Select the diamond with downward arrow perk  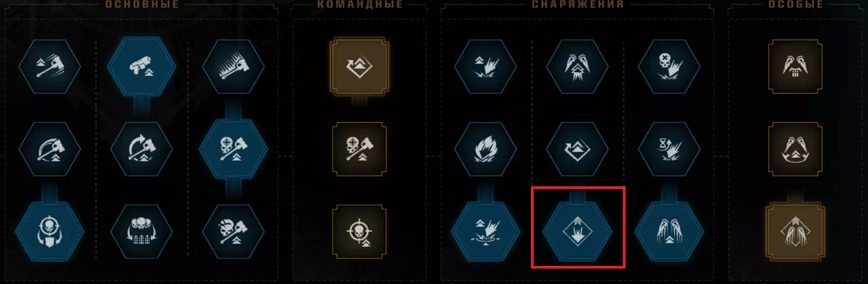(x=577, y=232)
